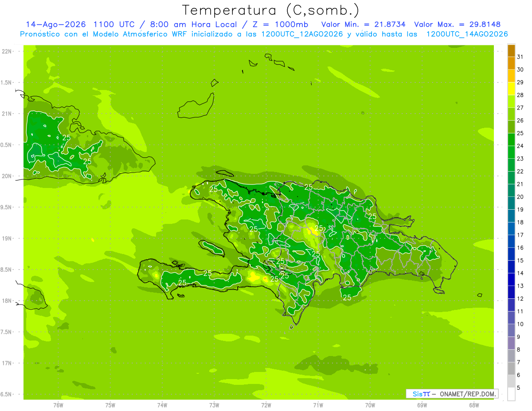Click the "1200UTC_12AGO2026" initialization timestamp
The width and height of the screenshot is (532, 411).
(302, 34)
